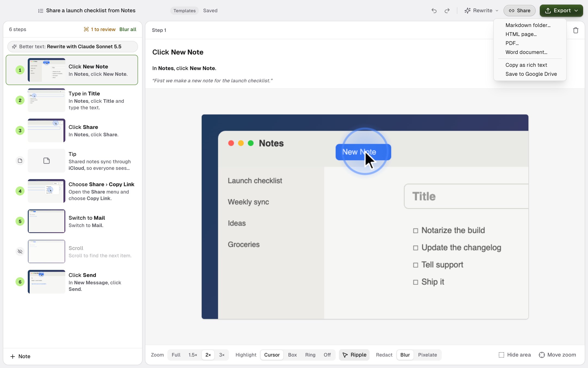
Task: Open the Share link button
Action: point(519,11)
